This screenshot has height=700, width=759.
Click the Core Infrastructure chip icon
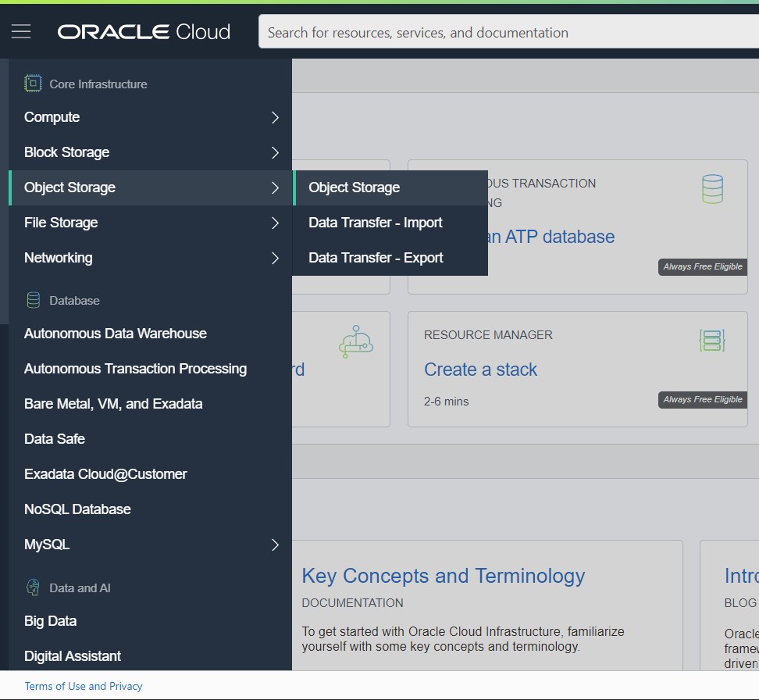pos(33,84)
